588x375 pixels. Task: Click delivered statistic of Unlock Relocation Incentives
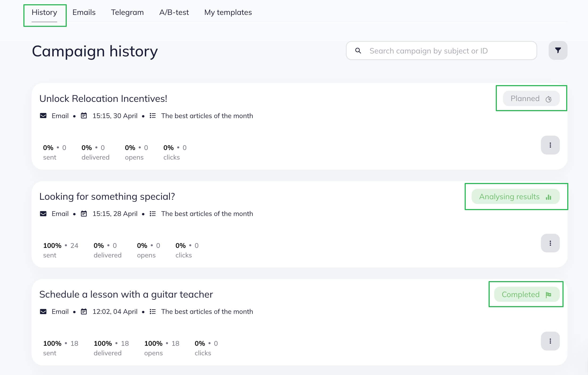tap(95, 152)
